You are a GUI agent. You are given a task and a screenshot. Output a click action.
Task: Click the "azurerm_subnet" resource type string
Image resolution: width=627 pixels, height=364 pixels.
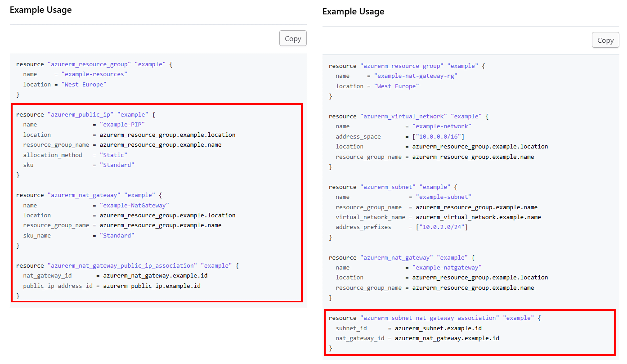pyautogui.click(x=388, y=187)
